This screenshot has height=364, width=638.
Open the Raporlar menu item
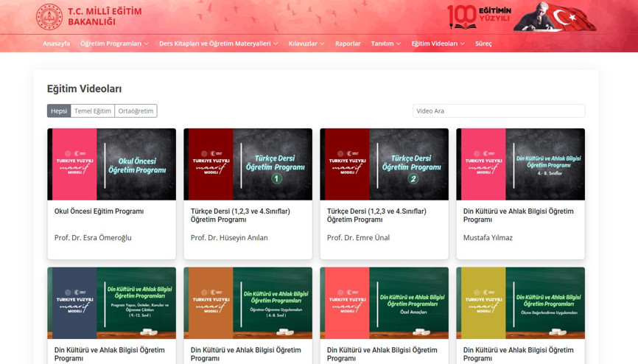348,43
